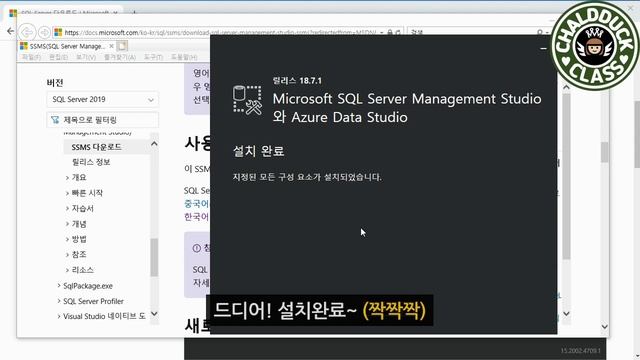Click the browser forward arrow button
The height and width of the screenshot is (360, 640).
[44, 32]
